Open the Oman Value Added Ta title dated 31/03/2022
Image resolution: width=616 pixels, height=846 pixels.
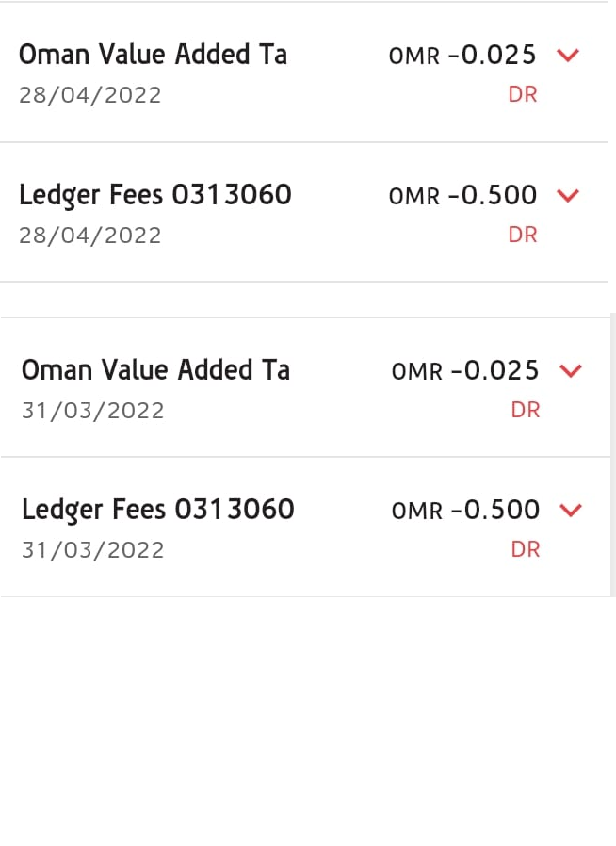click(x=155, y=370)
